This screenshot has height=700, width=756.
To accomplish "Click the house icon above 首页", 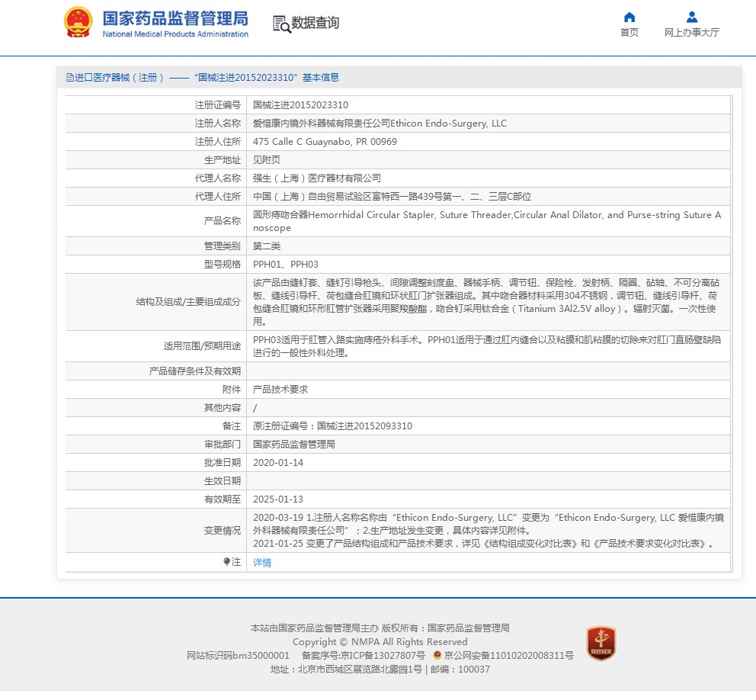I will coord(629,18).
